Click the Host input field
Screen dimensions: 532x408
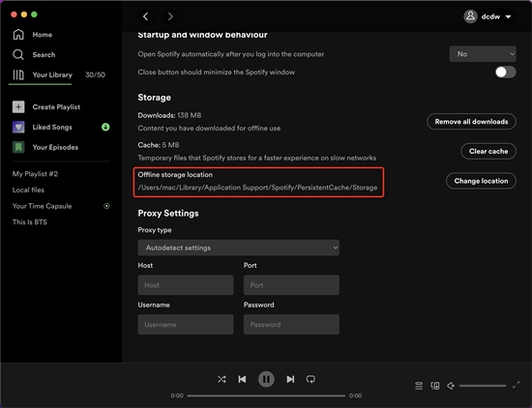(x=186, y=285)
